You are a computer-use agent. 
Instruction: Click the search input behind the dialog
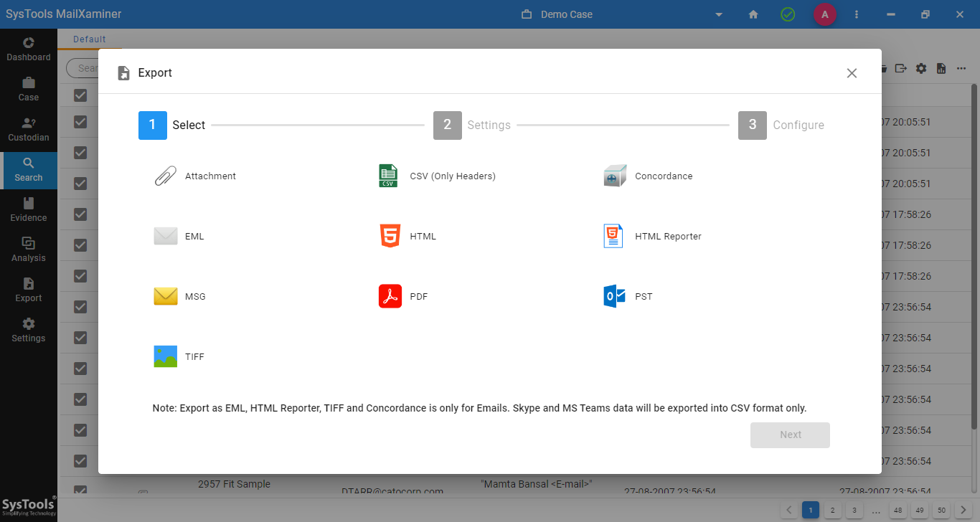83,68
